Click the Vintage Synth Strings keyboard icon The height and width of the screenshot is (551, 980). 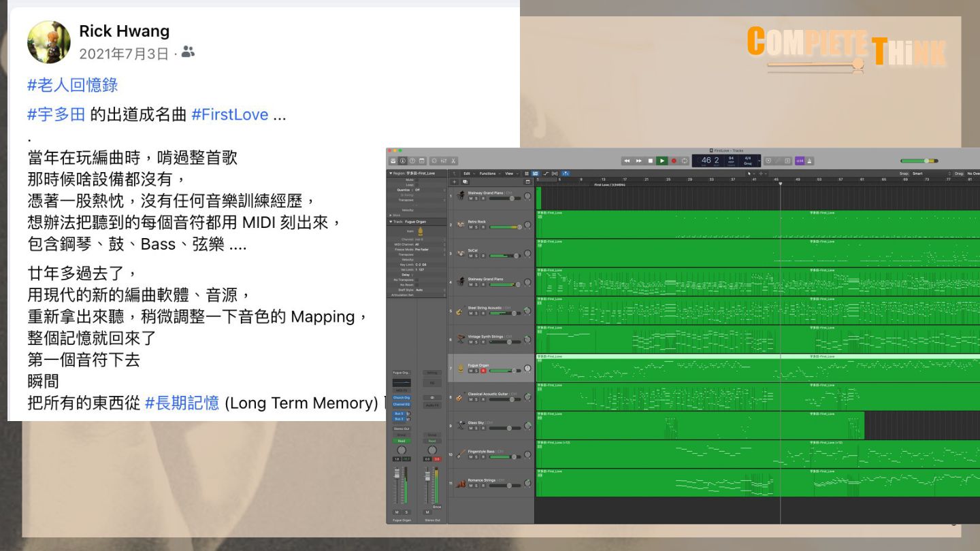point(461,339)
